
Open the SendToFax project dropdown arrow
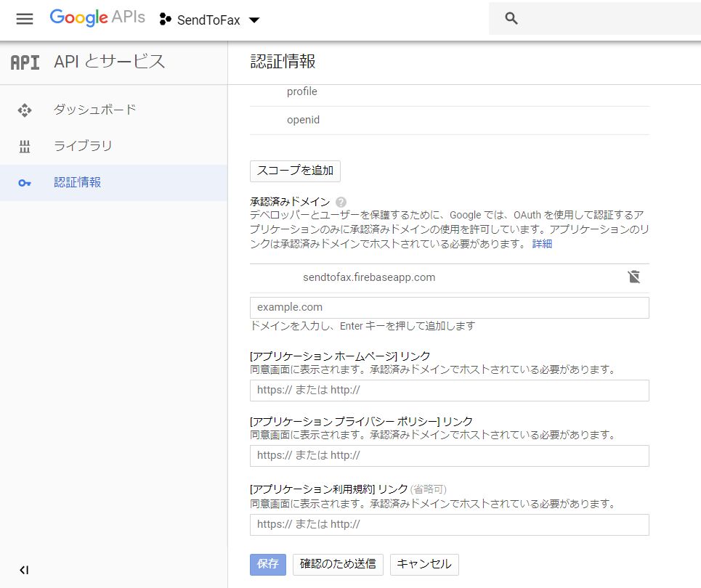[254, 20]
